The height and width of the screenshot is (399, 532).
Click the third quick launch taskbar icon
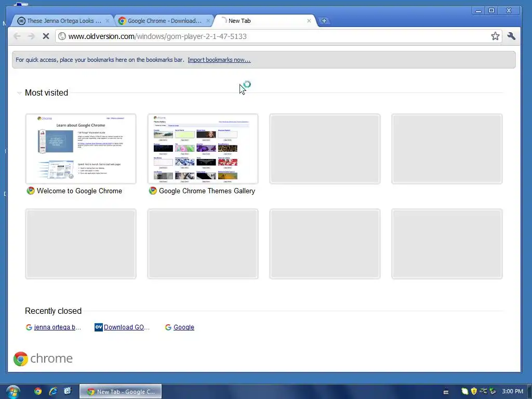point(68,391)
